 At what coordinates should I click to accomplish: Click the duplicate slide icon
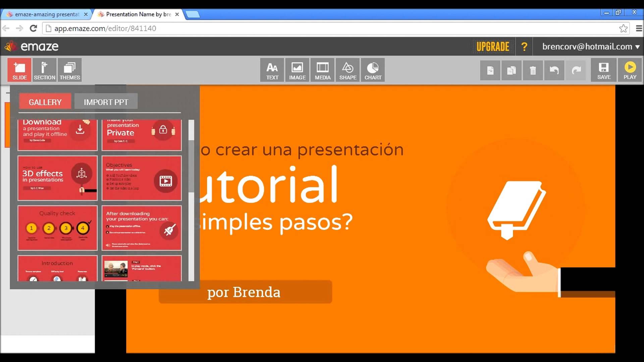pyautogui.click(x=511, y=70)
